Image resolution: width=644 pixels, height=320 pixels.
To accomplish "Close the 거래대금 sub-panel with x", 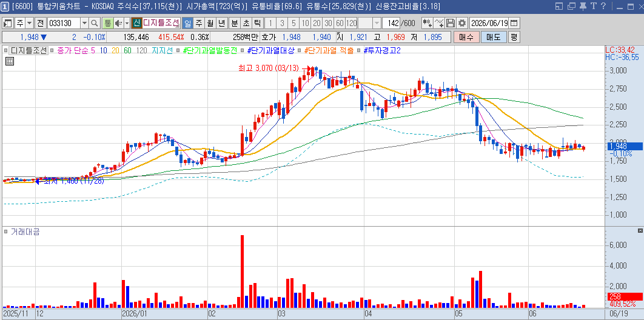I will 640,232.
